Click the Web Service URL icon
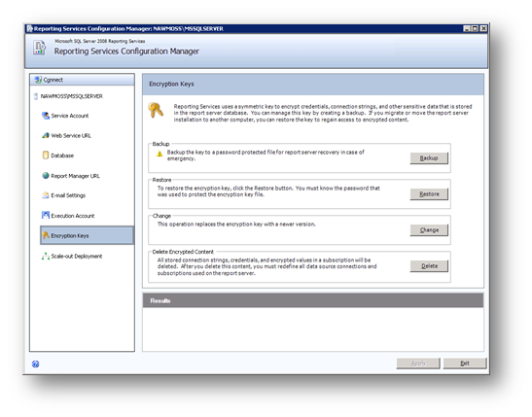 pos(46,136)
